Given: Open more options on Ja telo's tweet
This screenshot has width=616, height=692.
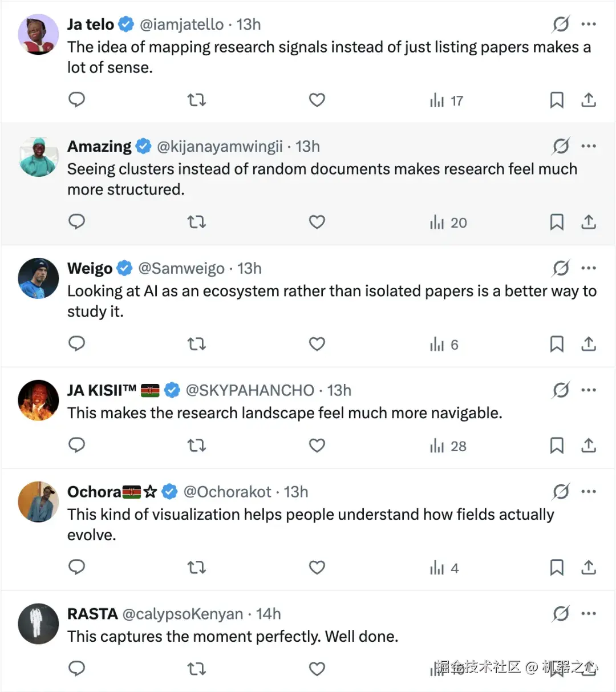Looking at the screenshot, I should pos(588,24).
